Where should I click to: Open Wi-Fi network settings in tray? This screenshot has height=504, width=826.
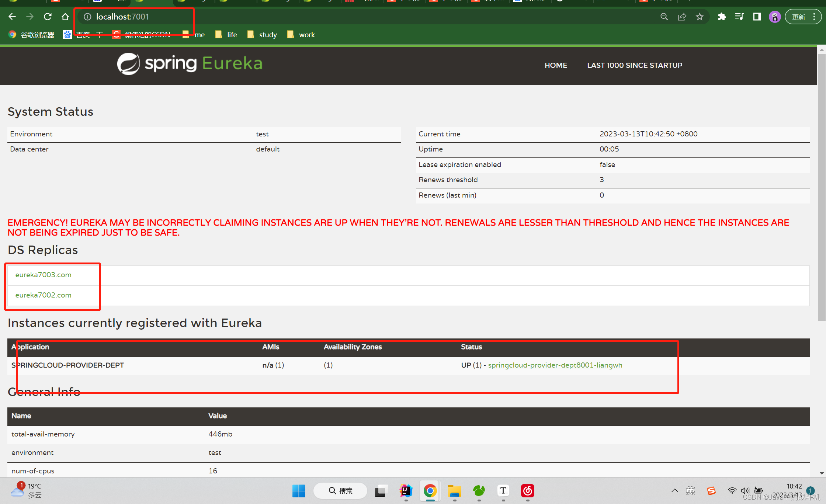(x=732, y=491)
